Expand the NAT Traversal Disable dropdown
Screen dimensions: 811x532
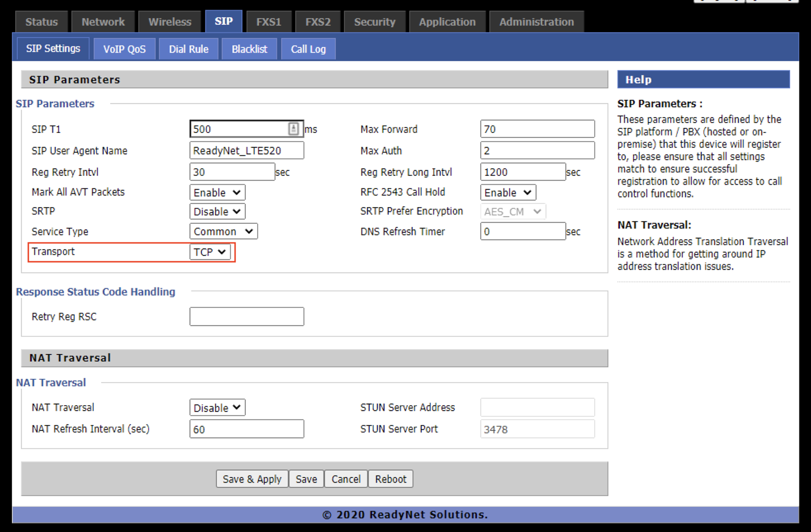click(217, 407)
